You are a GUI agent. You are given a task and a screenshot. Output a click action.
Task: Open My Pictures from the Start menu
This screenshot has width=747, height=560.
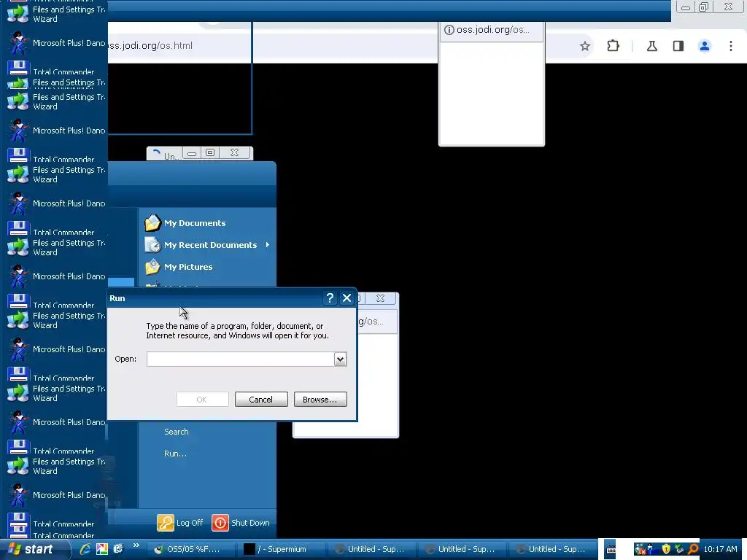188,267
